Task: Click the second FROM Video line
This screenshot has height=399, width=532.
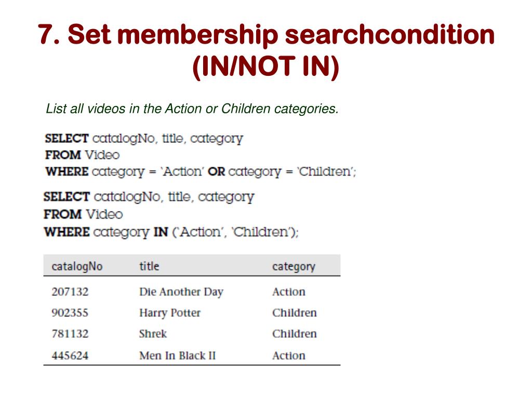Action: point(83,214)
